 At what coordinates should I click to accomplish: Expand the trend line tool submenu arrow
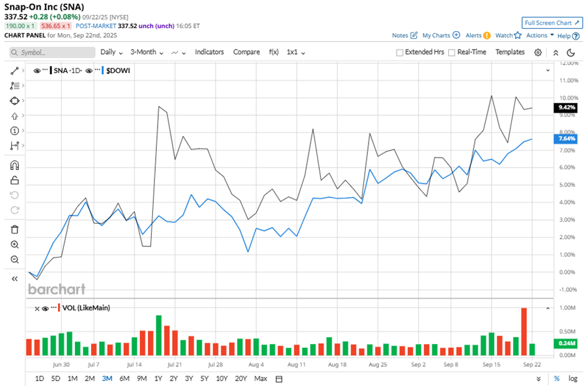tap(23, 70)
